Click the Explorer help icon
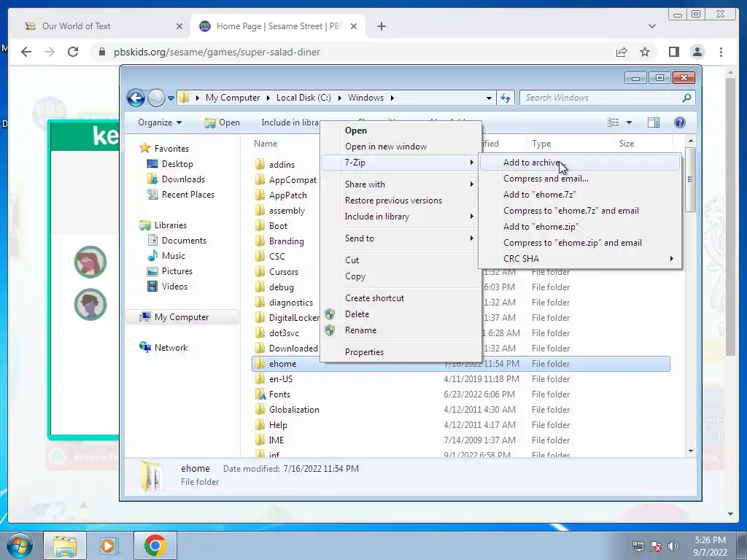Viewport: 747px width, 560px height. (680, 122)
